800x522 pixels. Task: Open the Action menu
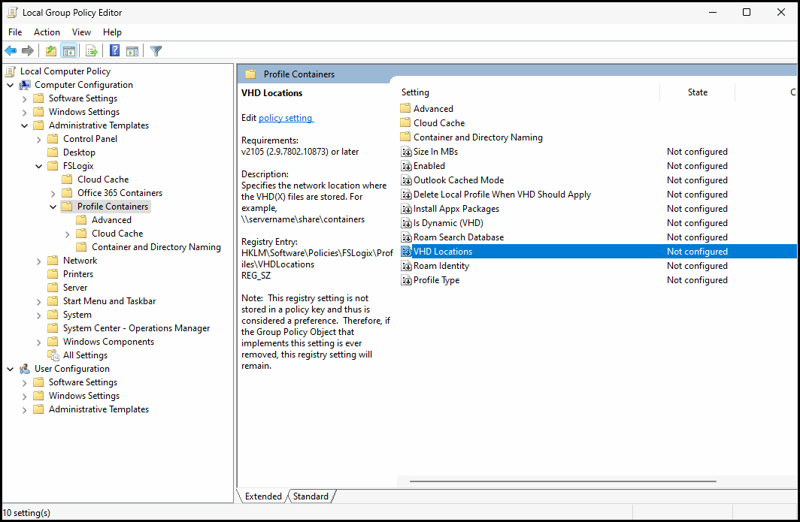(47, 32)
